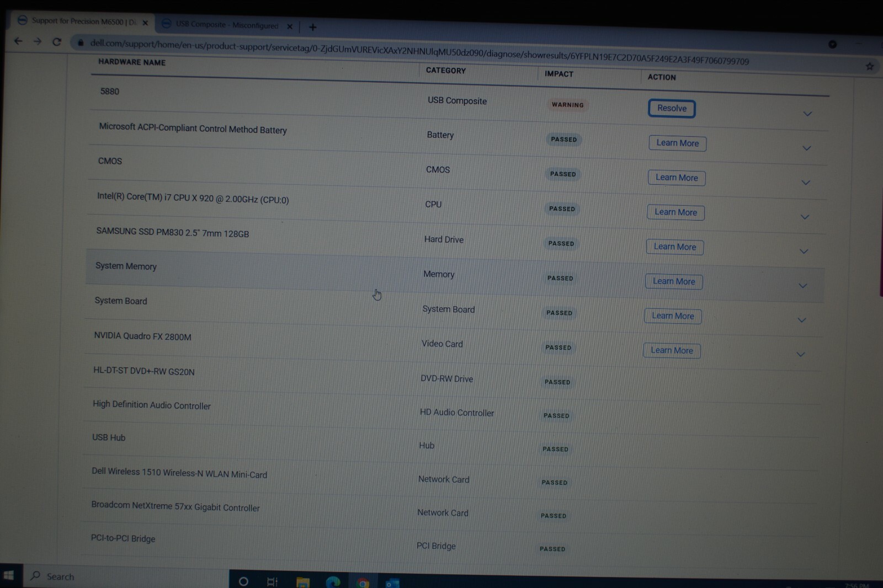Select Microsoft ACPI-Compliant Control Method Battery
883x588 pixels.
point(193,129)
